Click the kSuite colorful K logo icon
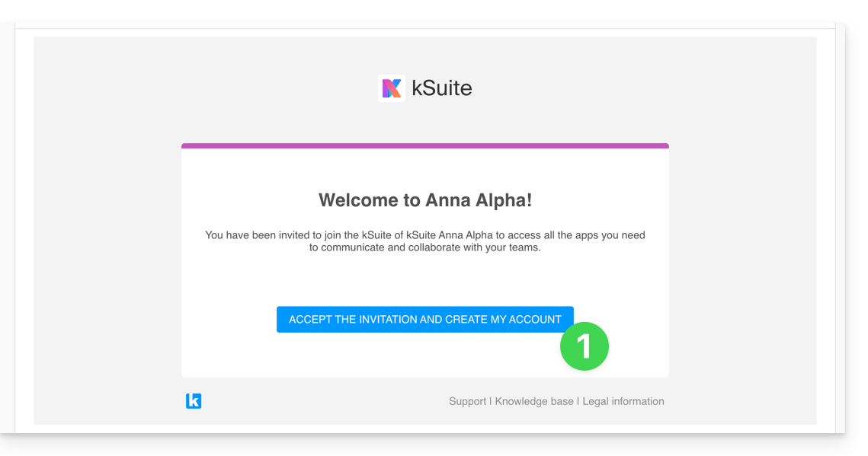Screen dimensions: 868x456 coord(391,88)
